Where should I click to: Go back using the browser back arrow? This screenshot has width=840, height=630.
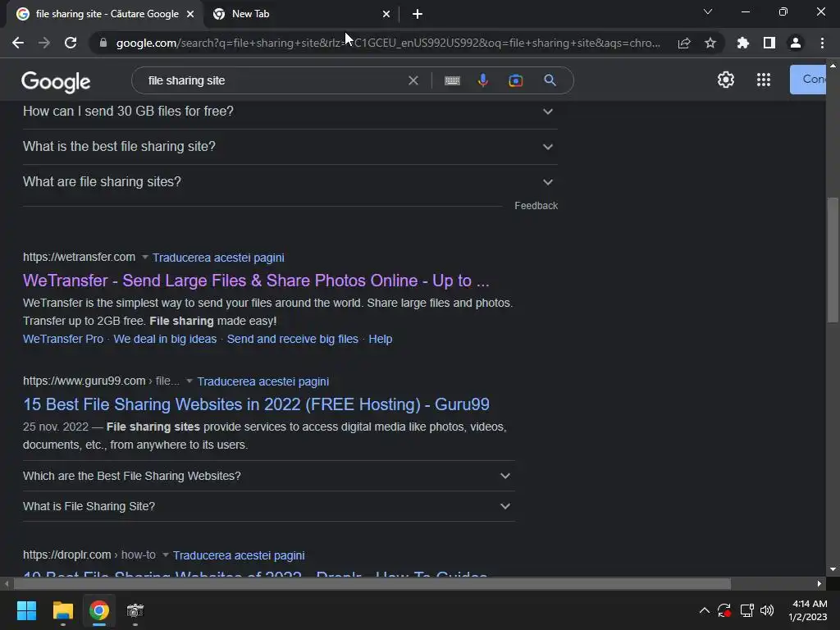click(x=18, y=43)
